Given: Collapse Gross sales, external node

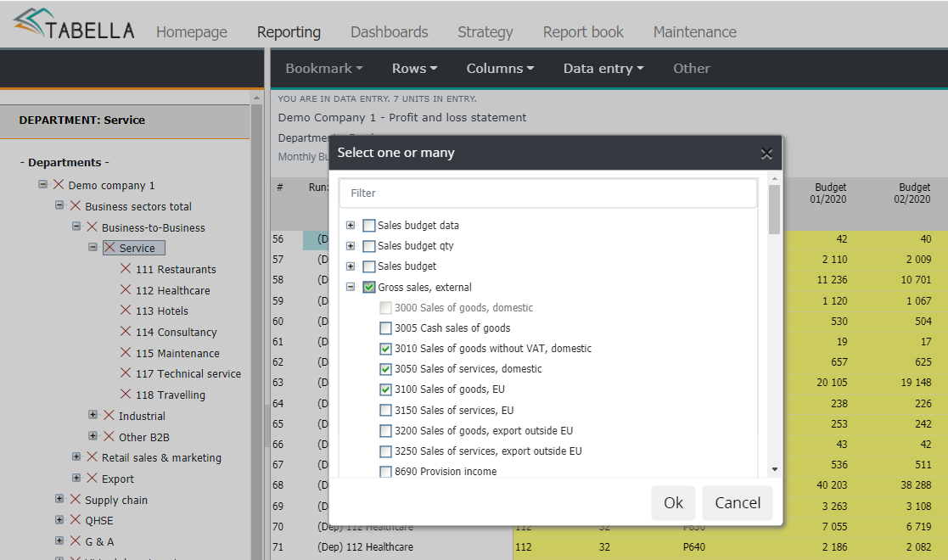Looking at the screenshot, I should pos(351,287).
